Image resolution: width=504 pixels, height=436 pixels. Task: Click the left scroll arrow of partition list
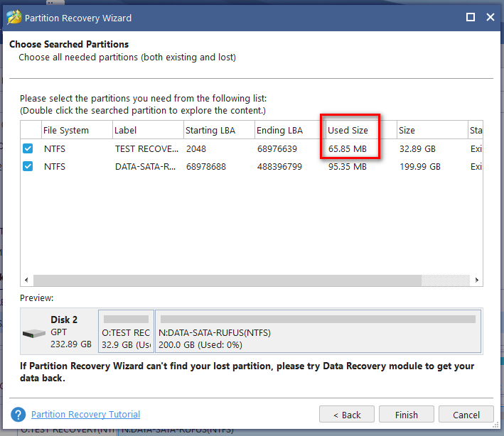coord(27,280)
